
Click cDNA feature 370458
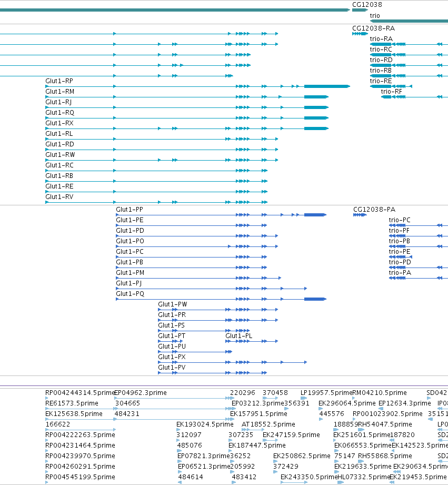pos(275,392)
